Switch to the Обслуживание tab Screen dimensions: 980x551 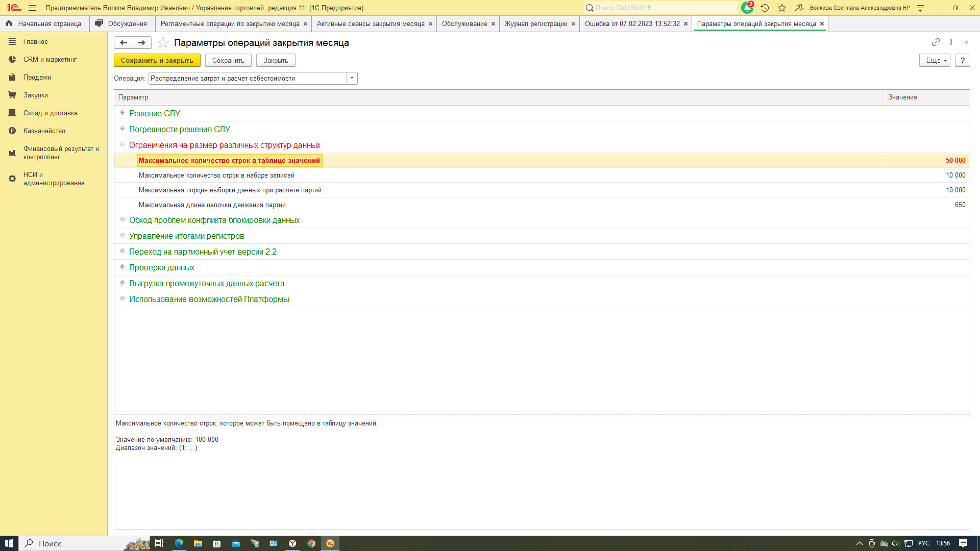(x=464, y=23)
